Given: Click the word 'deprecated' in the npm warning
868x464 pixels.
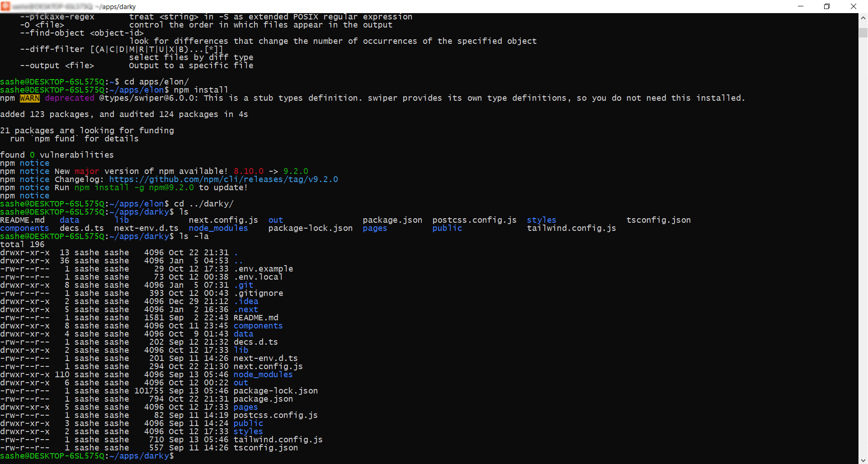Looking at the screenshot, I should [x=70, y=98].
